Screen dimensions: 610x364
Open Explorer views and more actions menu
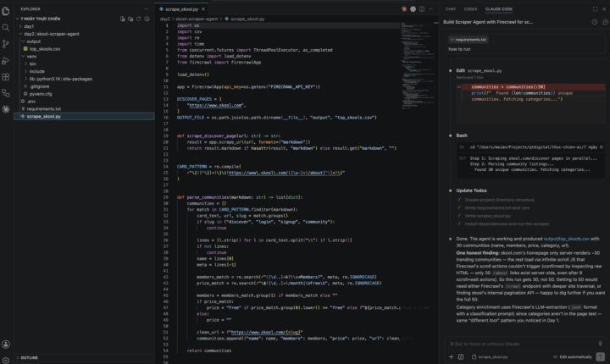(x=147, y=9)
